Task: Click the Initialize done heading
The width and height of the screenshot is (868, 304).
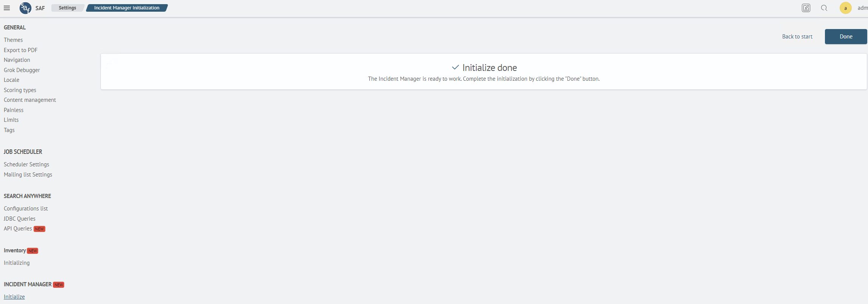Action: pyautogui.click(x=490, y=68)
